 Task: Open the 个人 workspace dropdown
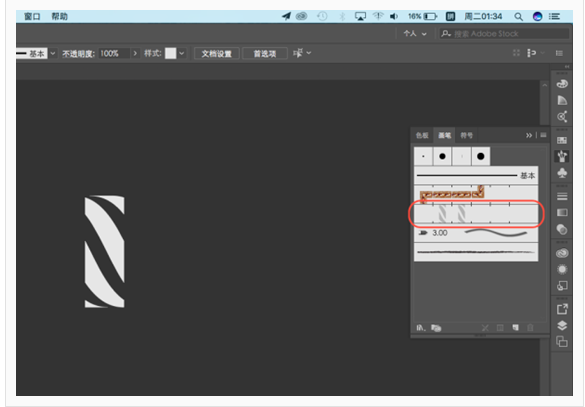414,34
